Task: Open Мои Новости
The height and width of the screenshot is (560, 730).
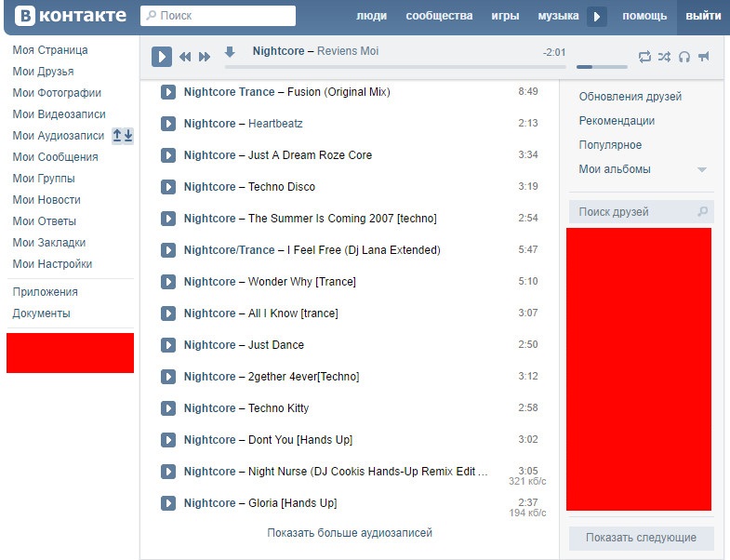Action: pyautogui.click(x=46, y=200)
